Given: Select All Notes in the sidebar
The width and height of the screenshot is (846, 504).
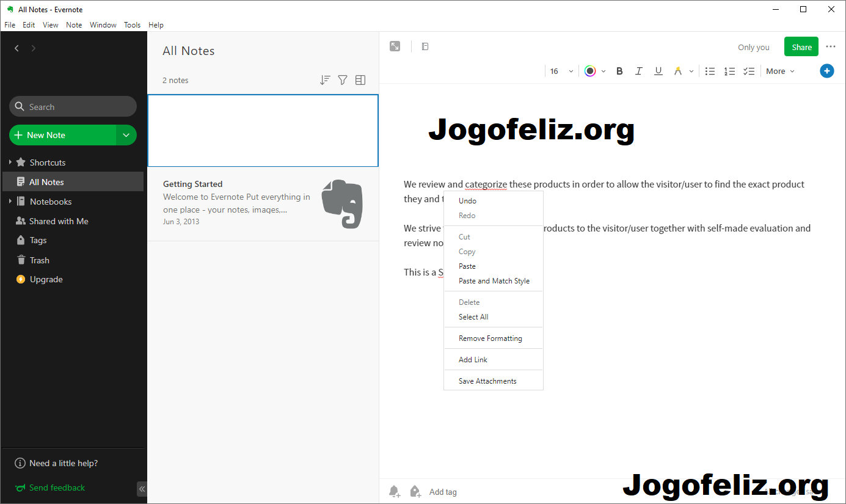Looking at the screenshot, I should pos(73,182).
